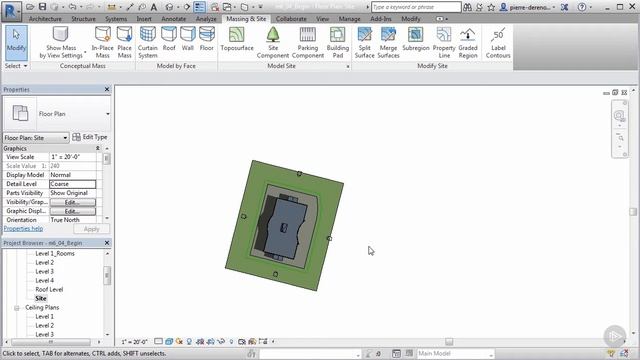The height and width of the screenshot is (360, 640).
Task: Click the Open folder icon in quick access toolbar
Action: pyautogui.click(x=30, y=7)
